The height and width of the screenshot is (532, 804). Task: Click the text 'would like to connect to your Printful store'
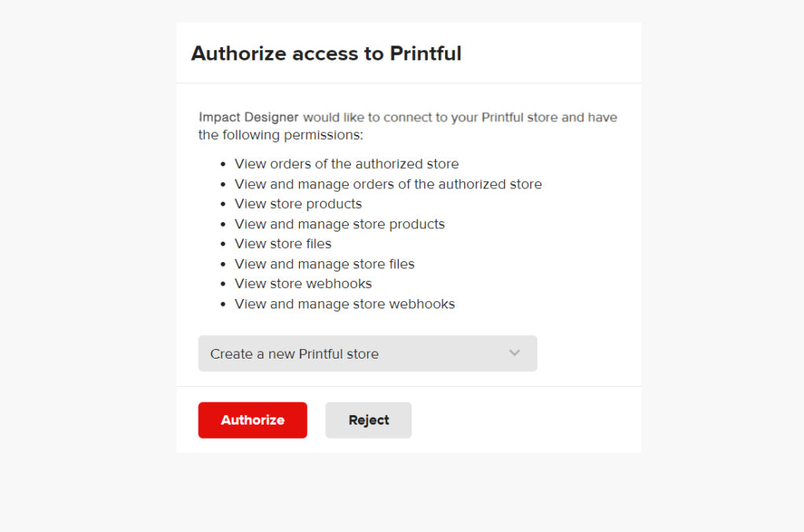pyautogui.click(x=430, y=118)
